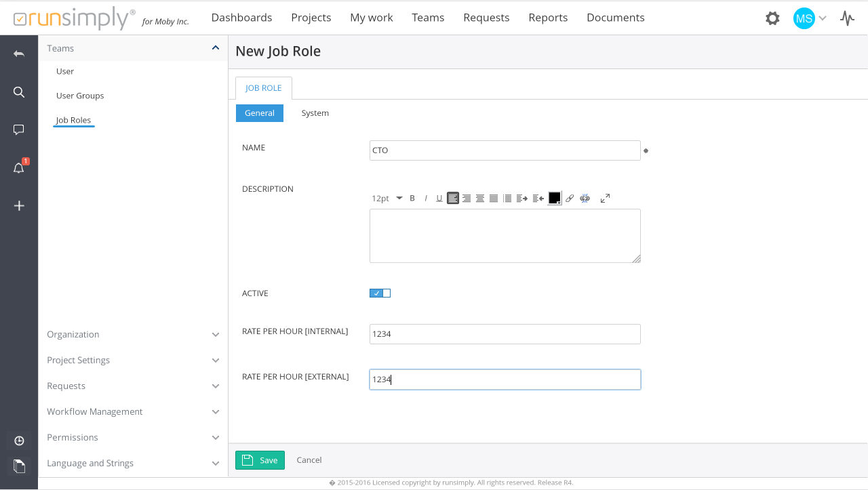This screenshot has width=868, height=490.
Task: Switch to the System tab
Action: 315,113
